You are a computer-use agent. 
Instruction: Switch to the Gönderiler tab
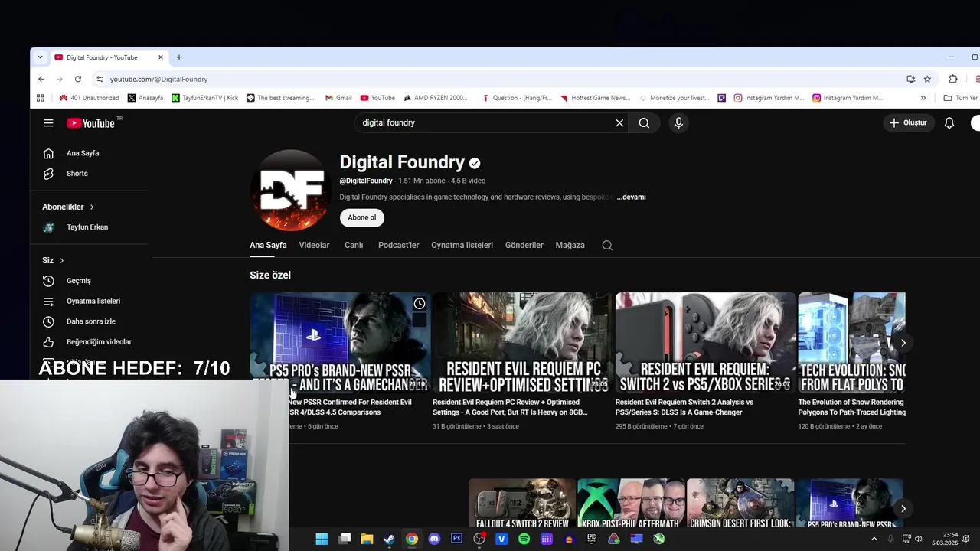pyautogui.click(x=524, y=245)
